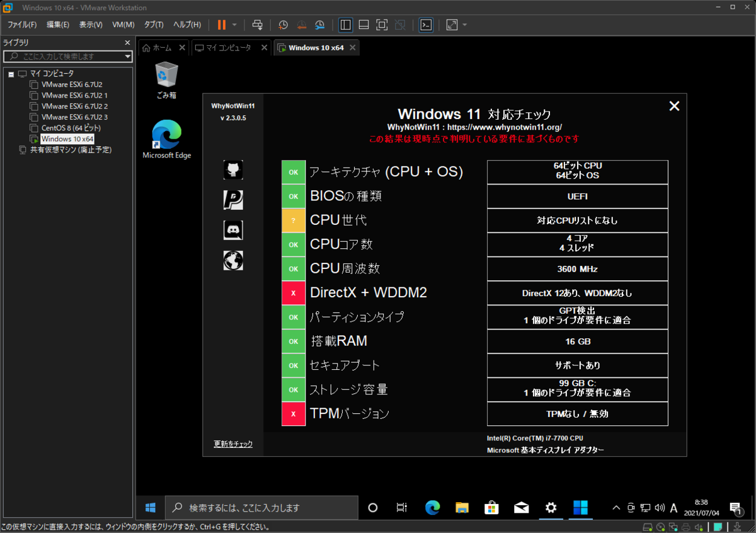Open the PayPal donate icon
756x533 pixels.
point(232,200)
